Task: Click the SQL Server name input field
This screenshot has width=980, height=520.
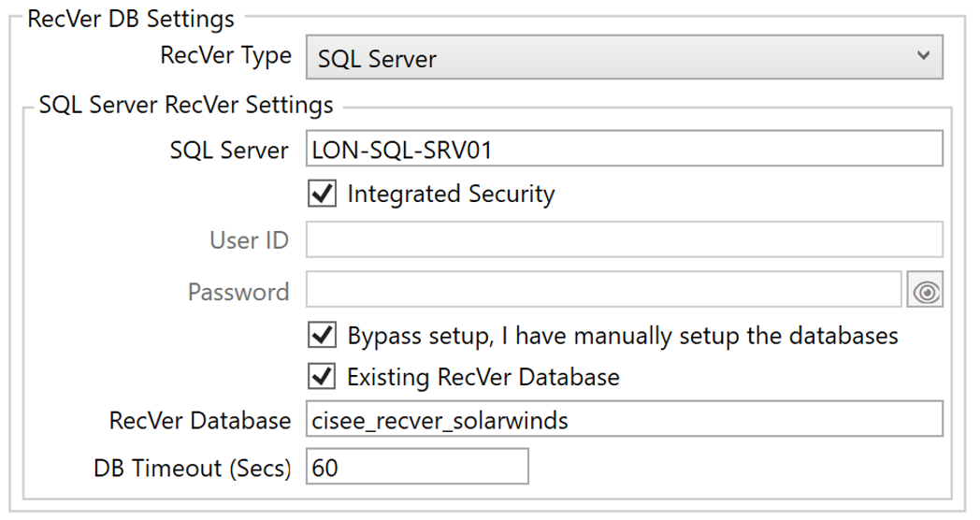Action: click(x=624, y=149)
